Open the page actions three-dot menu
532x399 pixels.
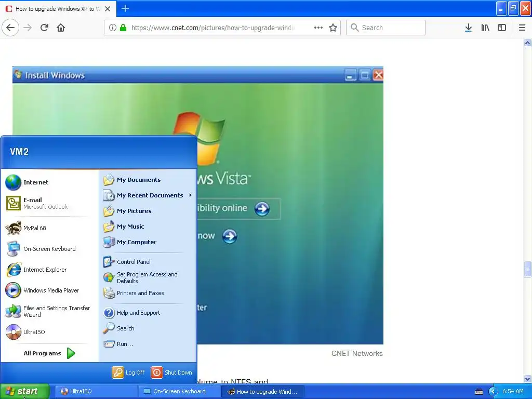click(x=318, y=28)
